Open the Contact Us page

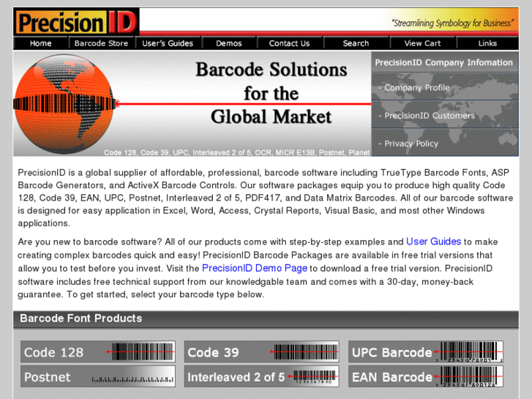click(x=289, y=43)
